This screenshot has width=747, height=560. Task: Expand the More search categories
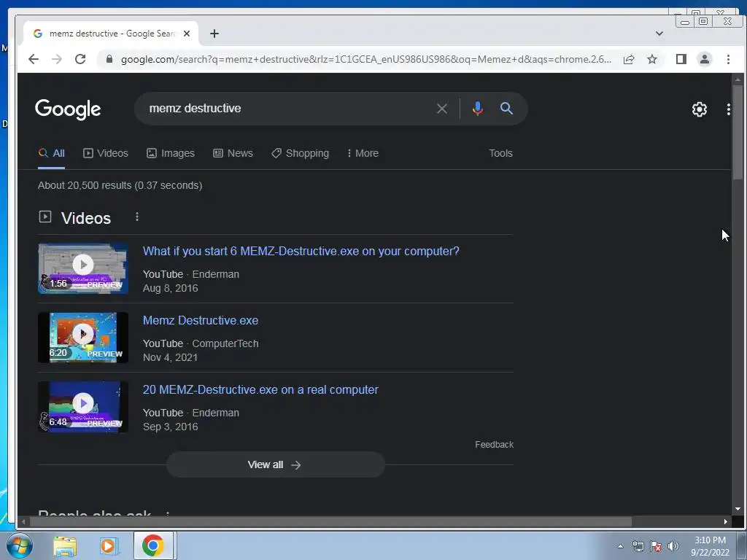point(363,153)
